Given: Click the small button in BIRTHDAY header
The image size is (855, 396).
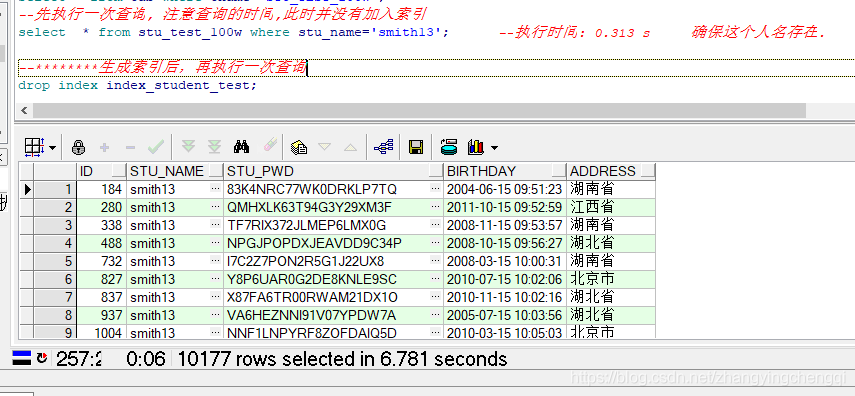Looking at the screenshot, I should [x=558, y=171].
